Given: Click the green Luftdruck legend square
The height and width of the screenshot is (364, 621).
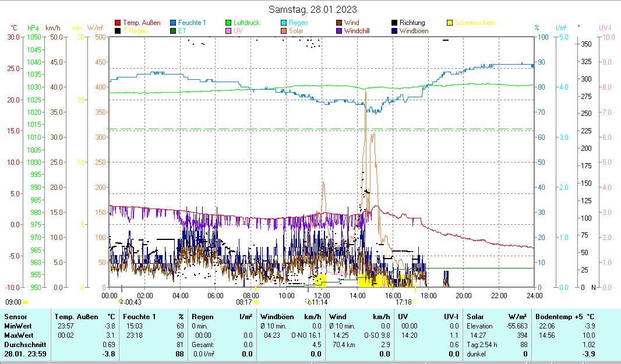Looking at the screenshot, I should [229, 23].
